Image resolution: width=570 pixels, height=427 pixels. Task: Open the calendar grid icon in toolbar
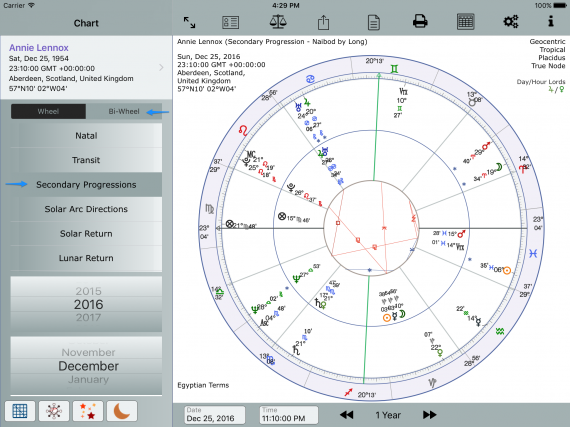tap(465, 22)
